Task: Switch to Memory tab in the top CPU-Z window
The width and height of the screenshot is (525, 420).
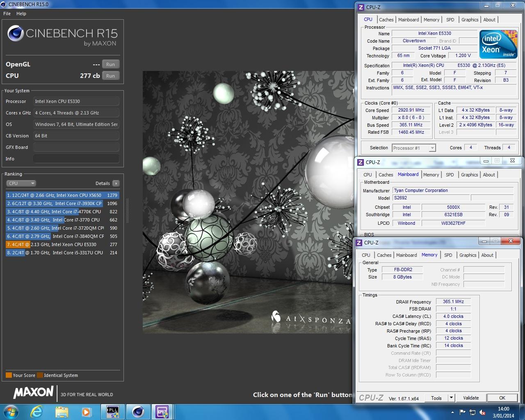Action: [431, 20]
